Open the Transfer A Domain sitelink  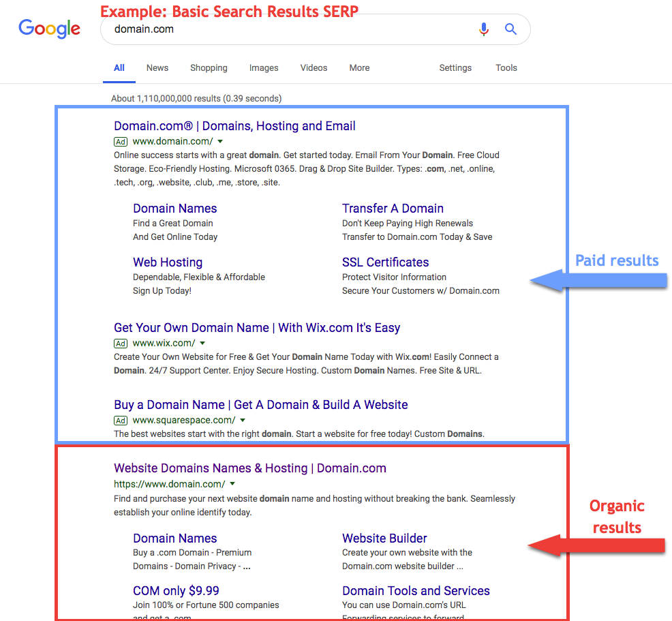(393, 209)
